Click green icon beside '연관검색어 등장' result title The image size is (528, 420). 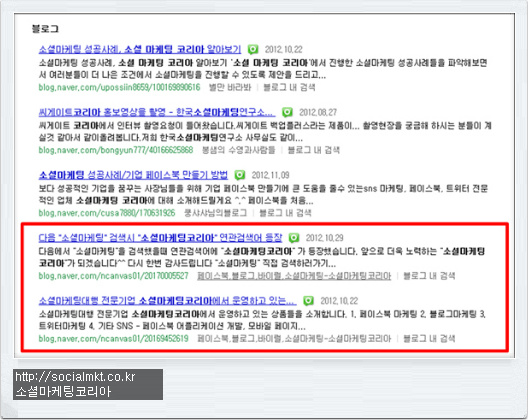[294, 238]
